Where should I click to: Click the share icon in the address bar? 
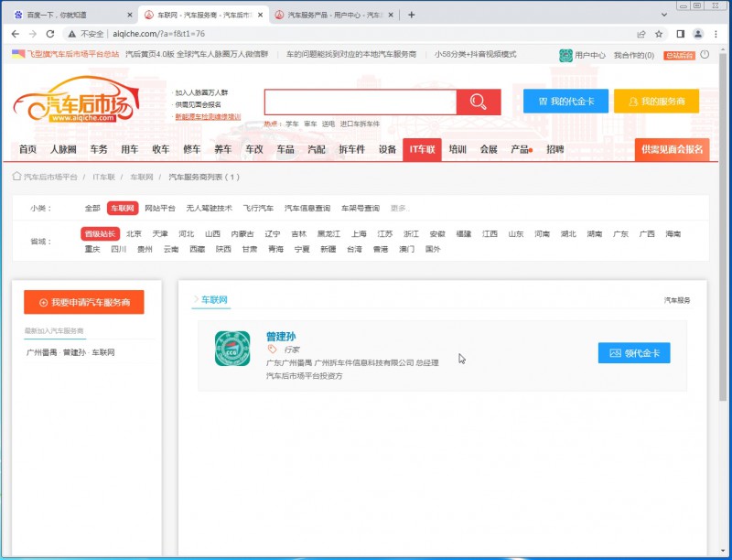[641, 34]
